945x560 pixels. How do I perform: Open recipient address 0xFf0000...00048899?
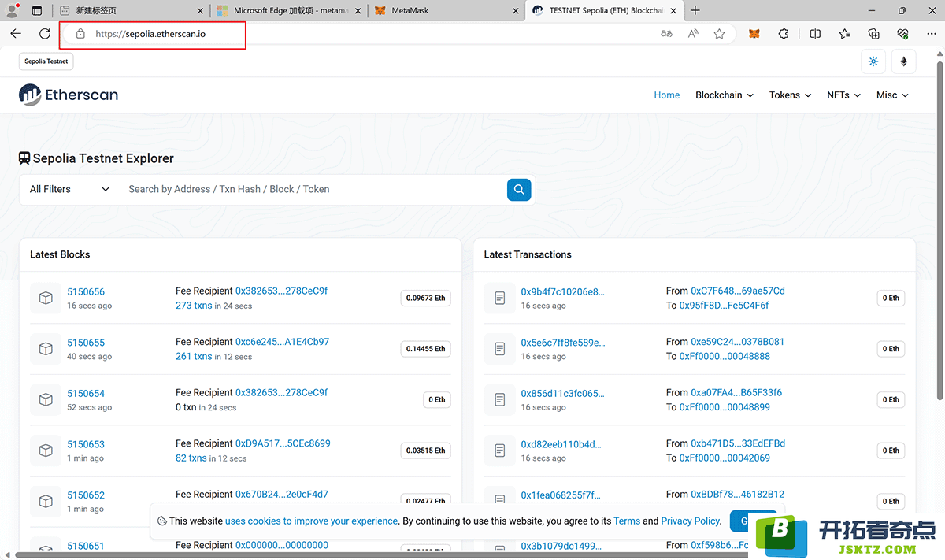click(x=724, y=406)
